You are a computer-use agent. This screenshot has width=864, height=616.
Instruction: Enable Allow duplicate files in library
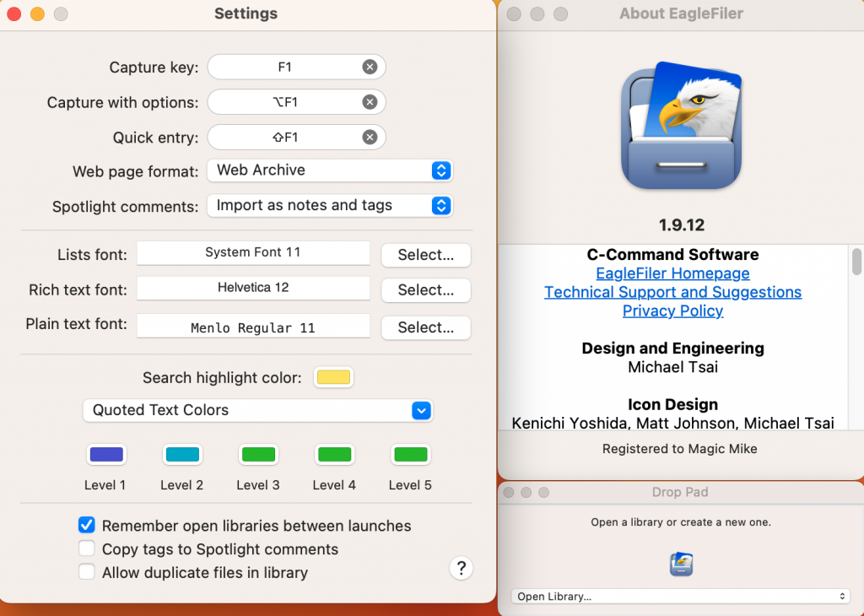click(86, 571)
